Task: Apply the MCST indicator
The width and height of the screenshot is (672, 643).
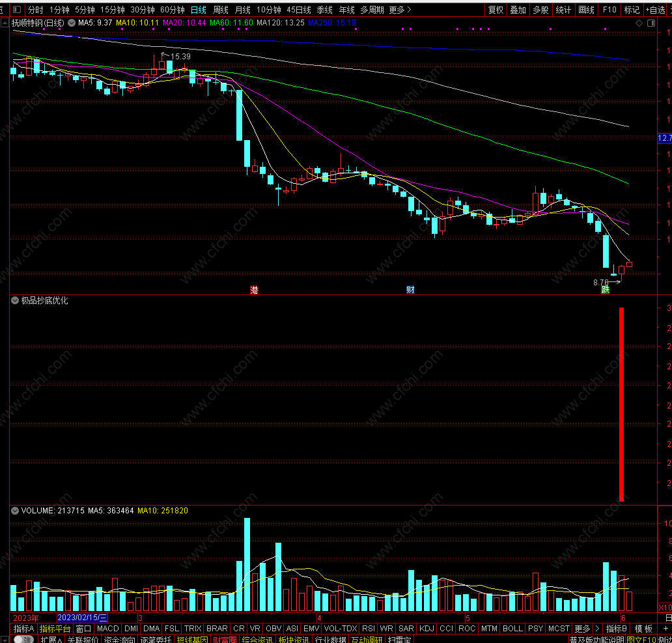Action: tap(559, 629)
